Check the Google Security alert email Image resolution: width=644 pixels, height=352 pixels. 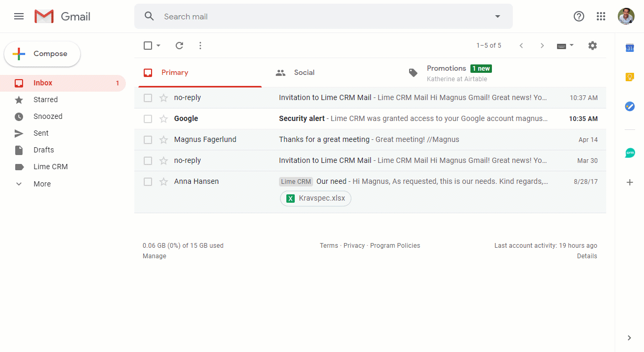(x=148, y=119)
